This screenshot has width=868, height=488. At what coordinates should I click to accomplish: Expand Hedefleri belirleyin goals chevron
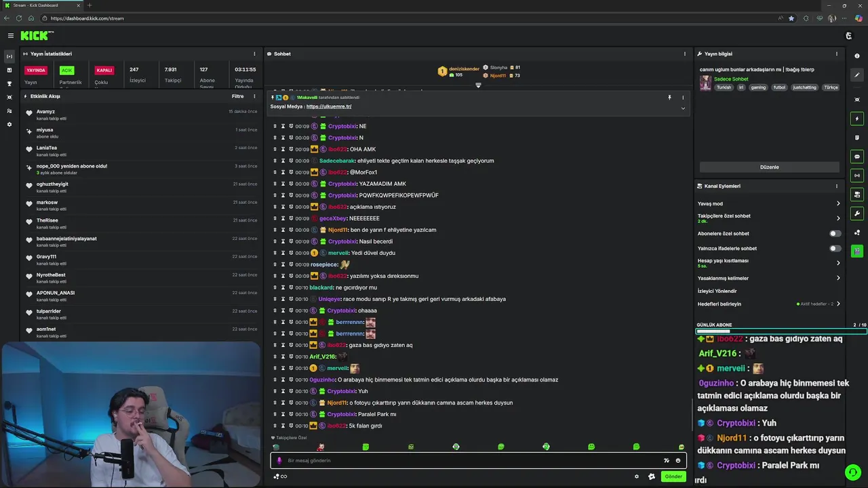pos(838,304)
